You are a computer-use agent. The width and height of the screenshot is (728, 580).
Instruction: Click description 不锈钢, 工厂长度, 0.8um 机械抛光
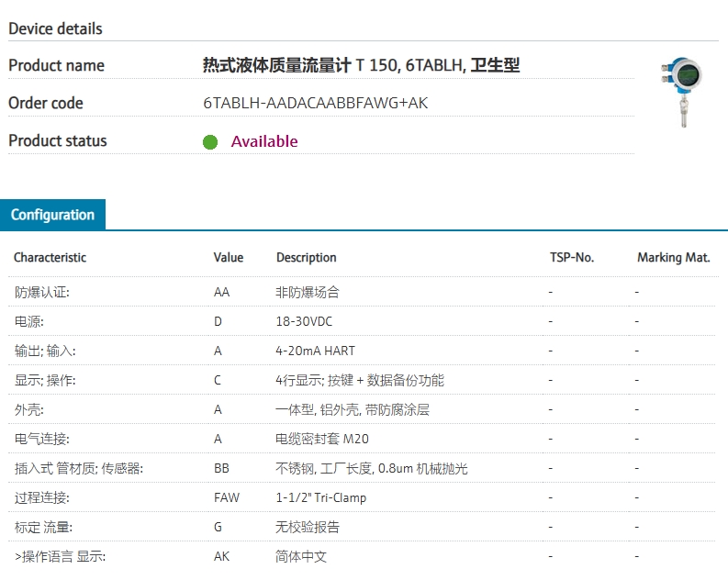[x=372, y=469]
